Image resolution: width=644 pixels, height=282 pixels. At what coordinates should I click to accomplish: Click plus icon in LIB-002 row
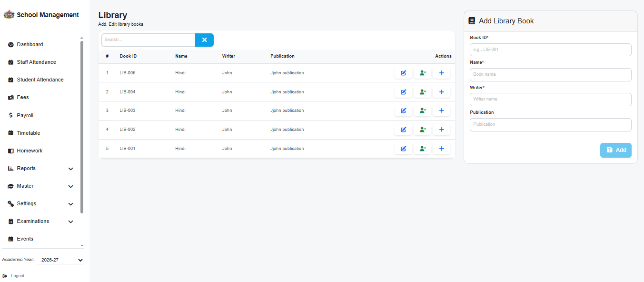pyautogui.click(x=441, y=130)
